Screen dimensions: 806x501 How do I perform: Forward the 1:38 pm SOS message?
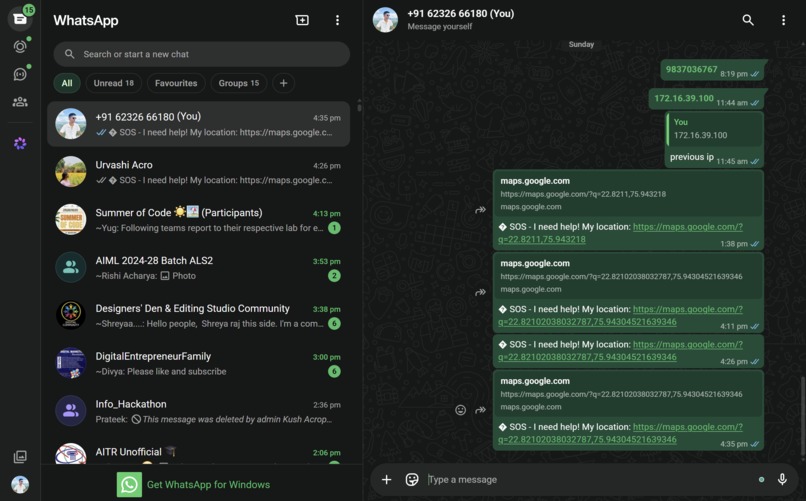[x=480, y=210]
